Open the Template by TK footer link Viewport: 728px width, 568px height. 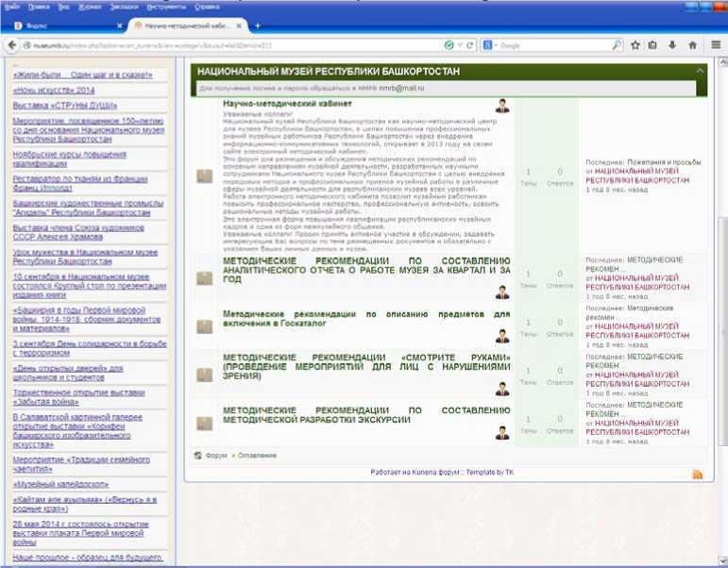click(490, 472)
